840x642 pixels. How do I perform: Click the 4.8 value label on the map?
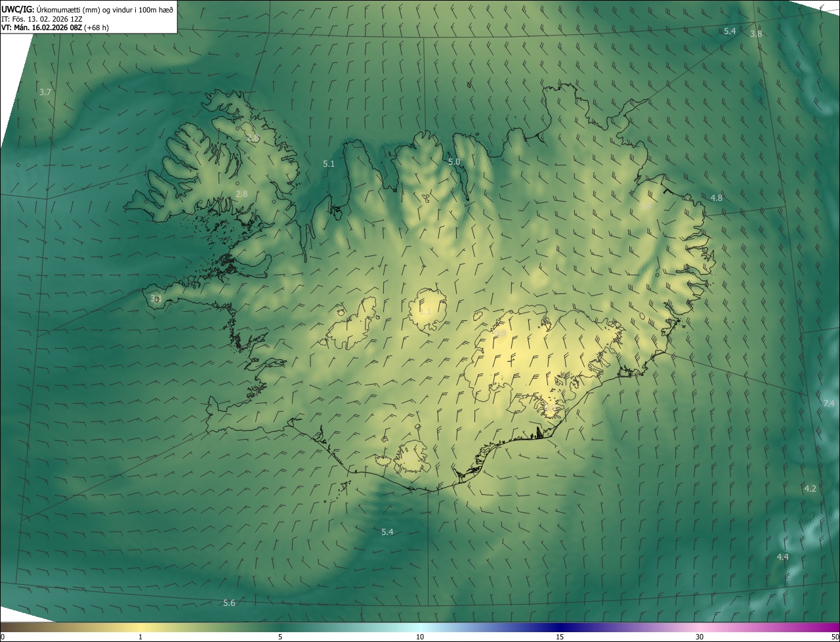tap(716, 198)
